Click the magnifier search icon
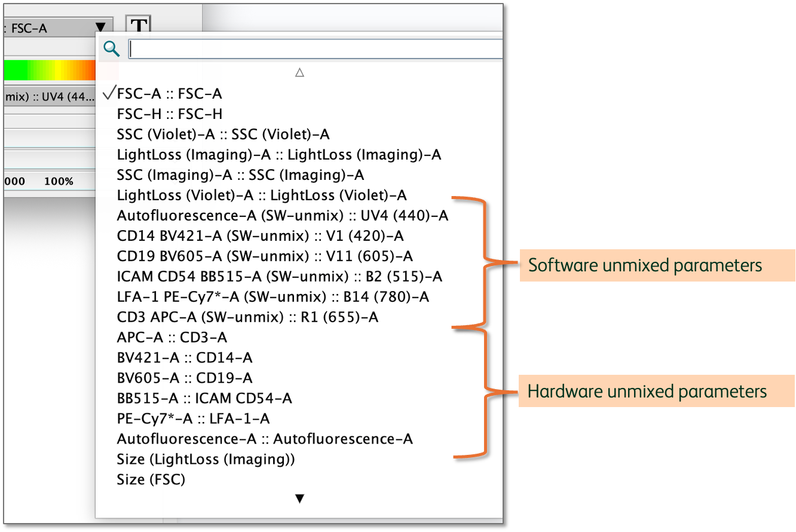 [112, 49]
